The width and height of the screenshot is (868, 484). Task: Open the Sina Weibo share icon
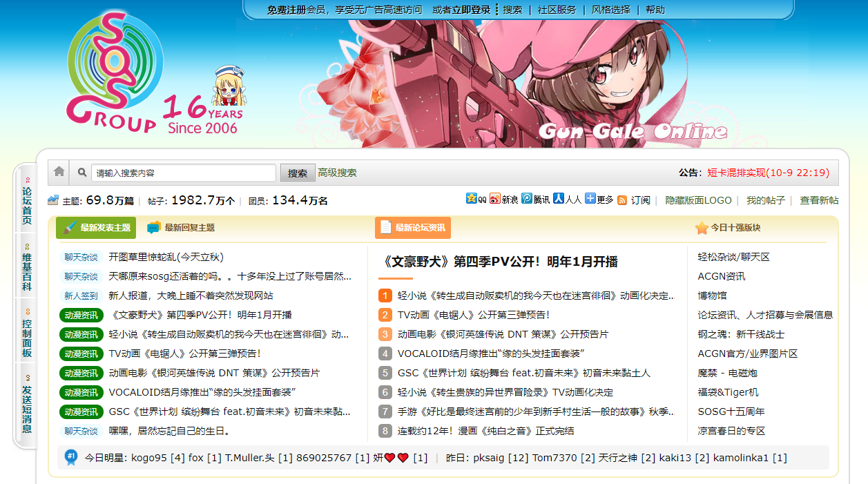click(495, 199)
